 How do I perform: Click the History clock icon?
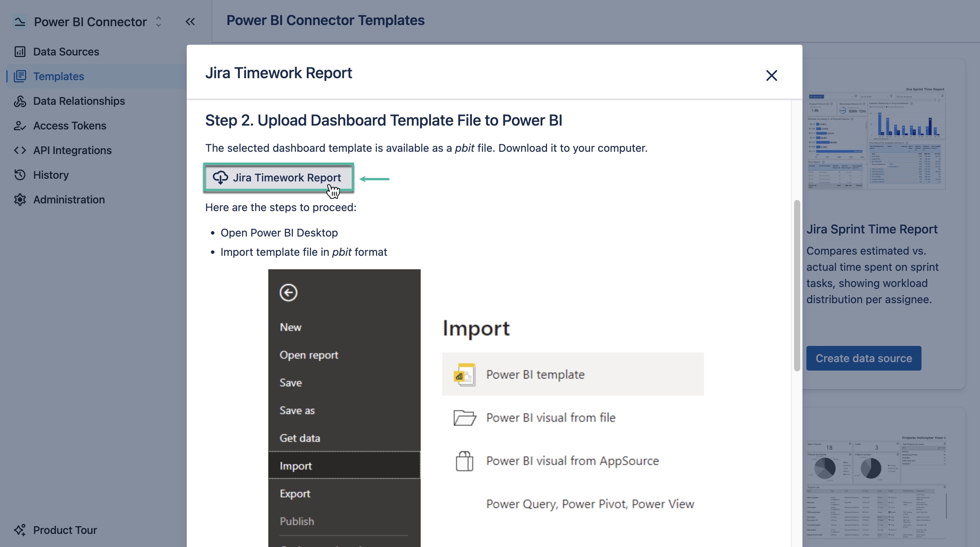point(20,175)
